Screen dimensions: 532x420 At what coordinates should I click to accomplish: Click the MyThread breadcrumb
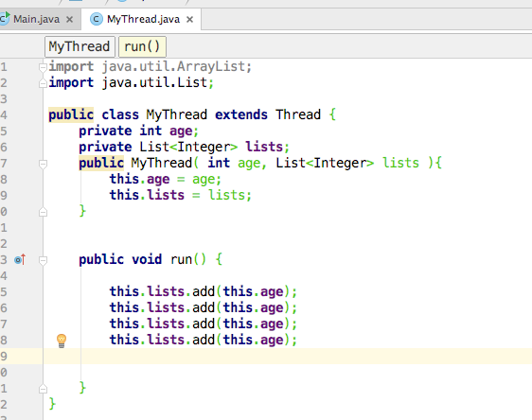coord(80,46)
